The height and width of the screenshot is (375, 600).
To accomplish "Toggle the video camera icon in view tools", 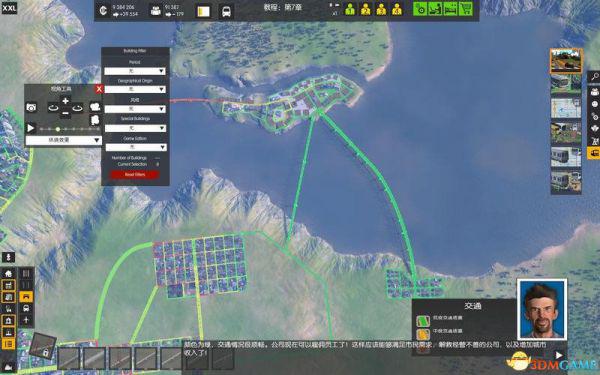I will pyautogui.click(x=95, y=107).
